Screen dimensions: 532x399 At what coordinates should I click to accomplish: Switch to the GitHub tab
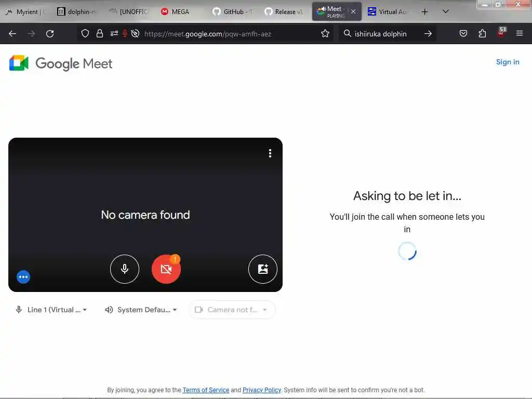(x=233, y=12)
